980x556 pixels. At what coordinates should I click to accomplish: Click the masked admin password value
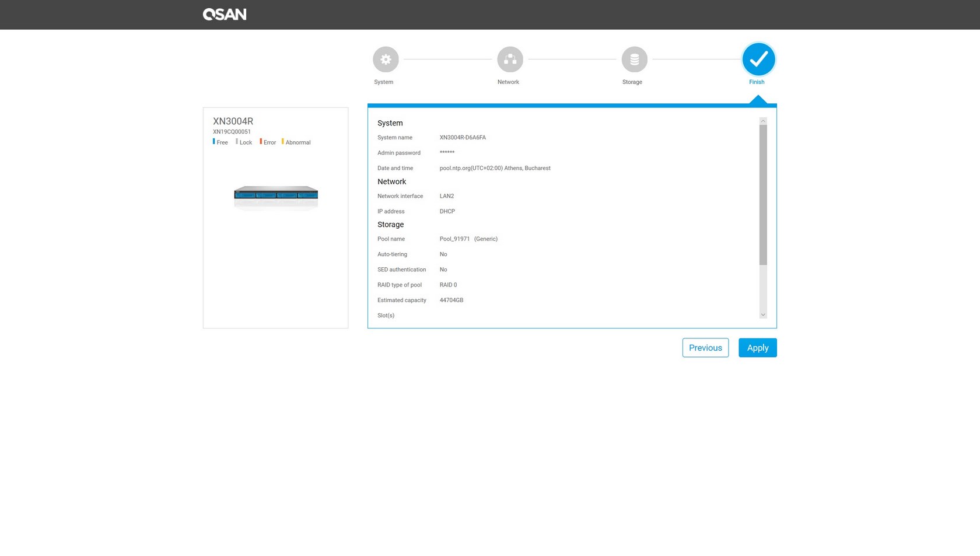[x=447, y=153]
